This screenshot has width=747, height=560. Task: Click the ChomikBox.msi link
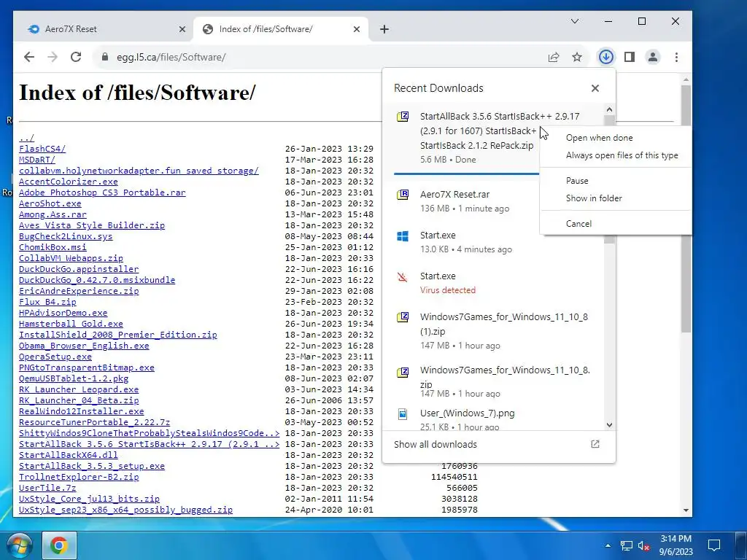53,247
